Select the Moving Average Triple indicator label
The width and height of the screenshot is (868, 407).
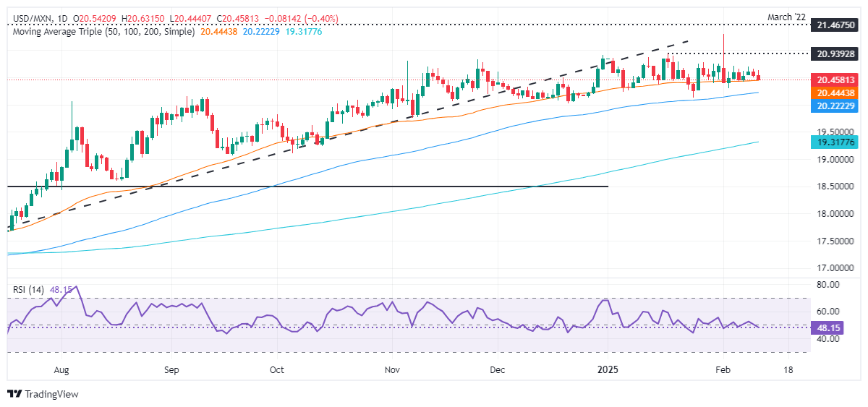(x=103, y=32)
